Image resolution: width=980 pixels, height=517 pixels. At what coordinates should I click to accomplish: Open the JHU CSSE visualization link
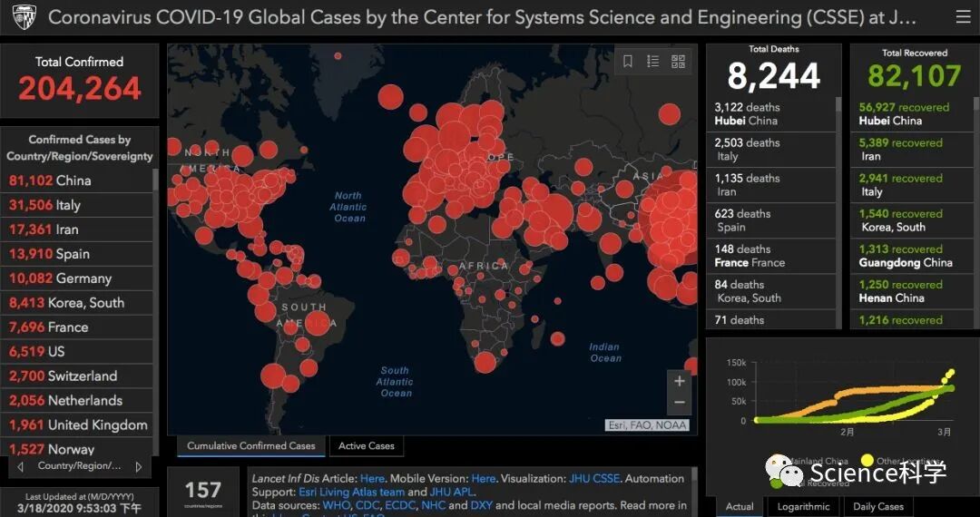coord(594,478)
